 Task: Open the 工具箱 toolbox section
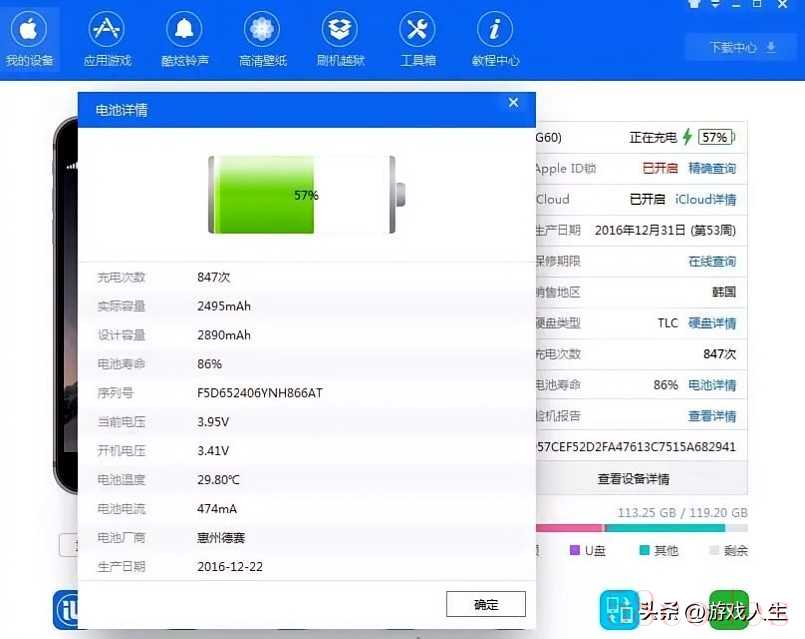click(x=417, y=40)
